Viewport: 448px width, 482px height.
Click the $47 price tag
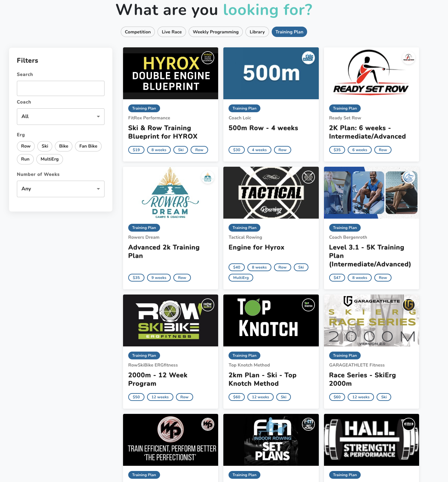337,278
